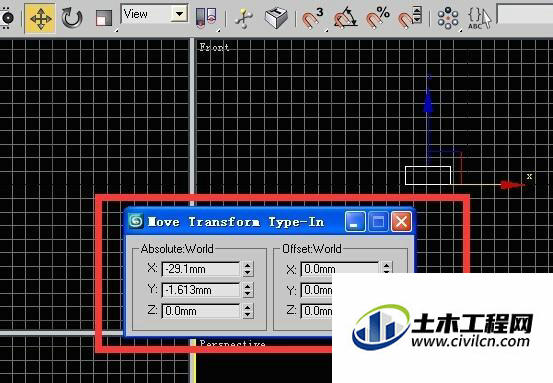Click the Absolute X spinner arrows
The image size is (553, 383).
[x=248, y=269]
